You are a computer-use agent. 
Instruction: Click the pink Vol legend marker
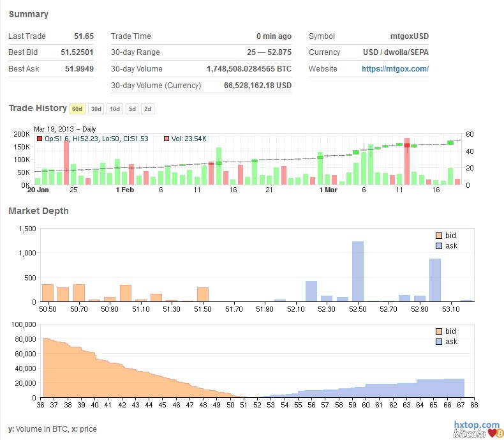point(167,139)
